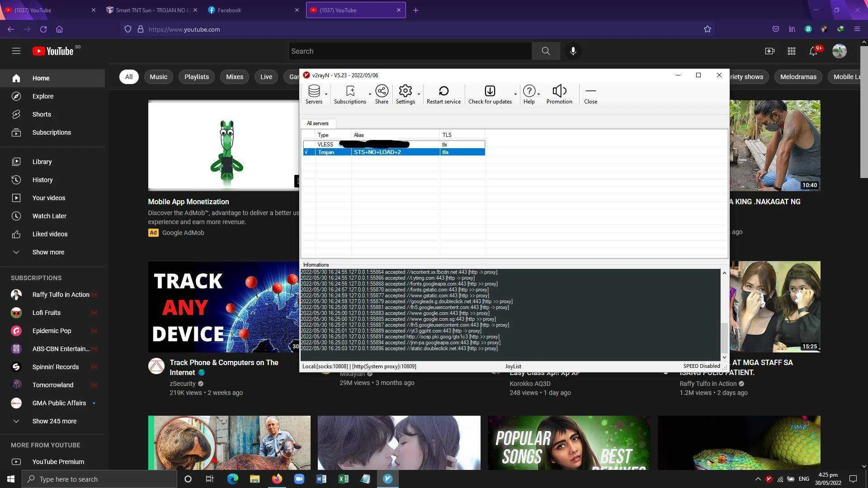Open the Help icon in v2rayN

pos(529,94)
